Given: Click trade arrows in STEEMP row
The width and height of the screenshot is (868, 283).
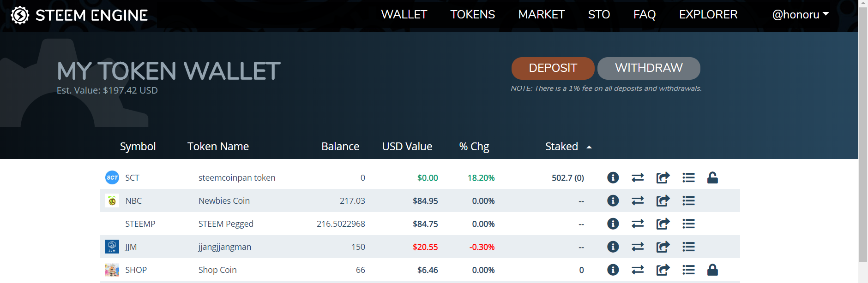Looking at the screenshot, I should point(638,224).
